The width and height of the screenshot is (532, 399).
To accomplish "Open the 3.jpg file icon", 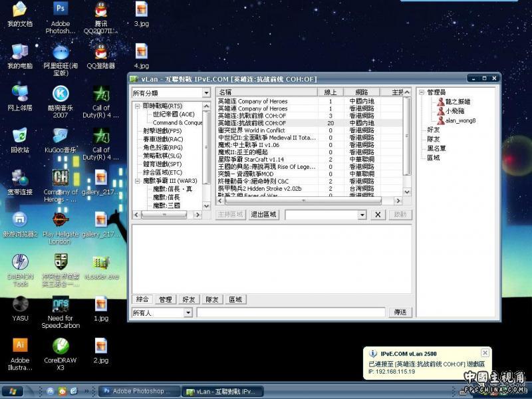I will click(141, 14).
